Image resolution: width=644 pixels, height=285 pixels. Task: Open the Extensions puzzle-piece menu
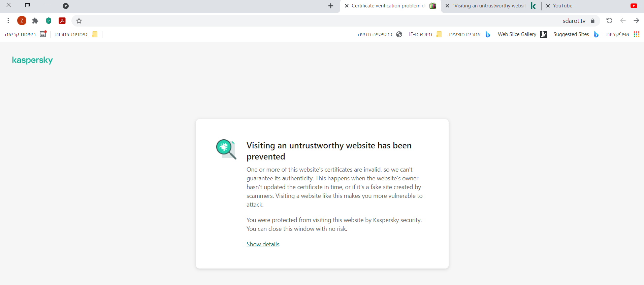pos(35,21)
